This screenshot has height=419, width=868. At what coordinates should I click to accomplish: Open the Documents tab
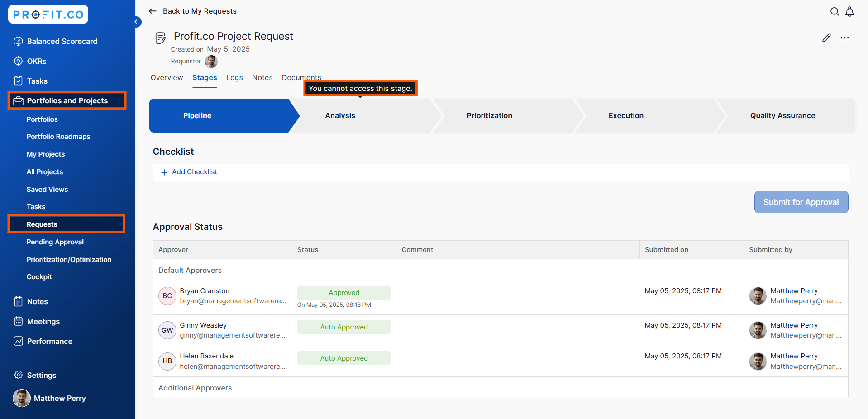pos(301,77)
